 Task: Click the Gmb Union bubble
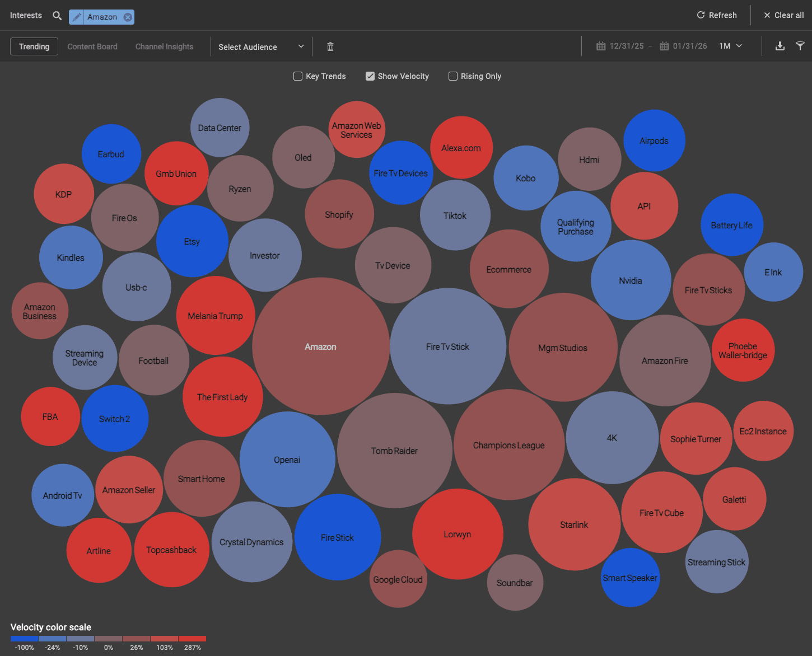click(176, 174)
